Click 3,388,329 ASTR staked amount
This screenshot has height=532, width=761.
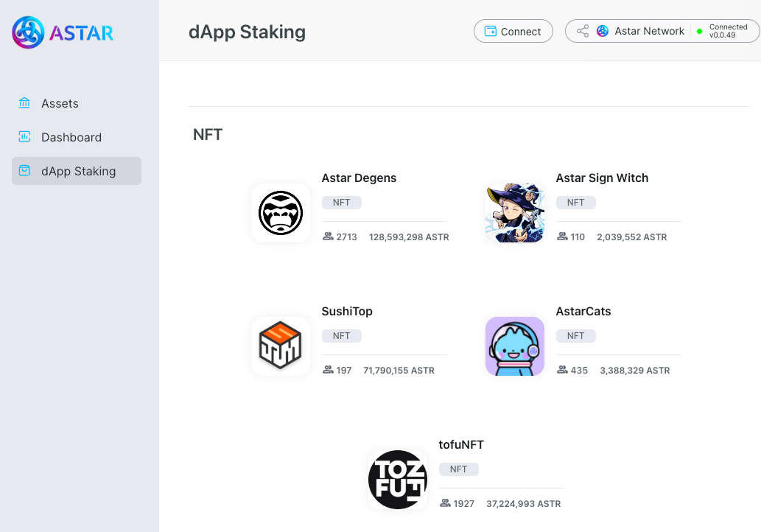pyautogui.click(x=635, y=371)
